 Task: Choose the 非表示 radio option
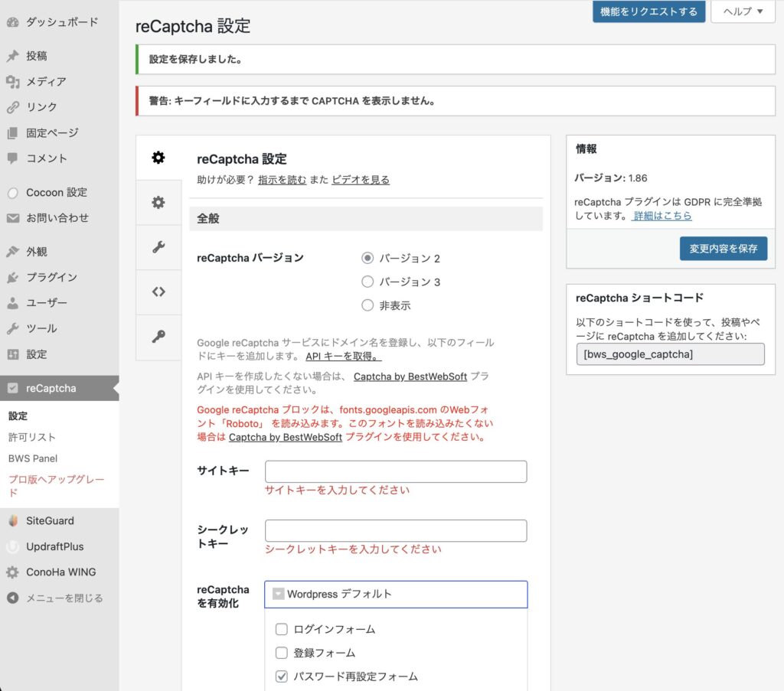[367, 305]
